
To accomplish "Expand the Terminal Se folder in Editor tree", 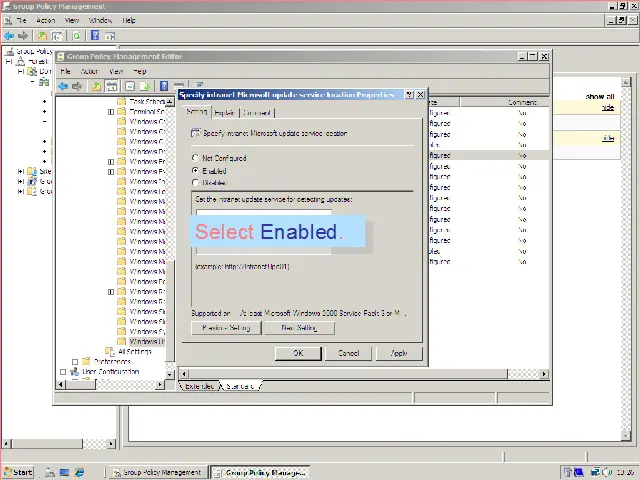I will 111,111.
